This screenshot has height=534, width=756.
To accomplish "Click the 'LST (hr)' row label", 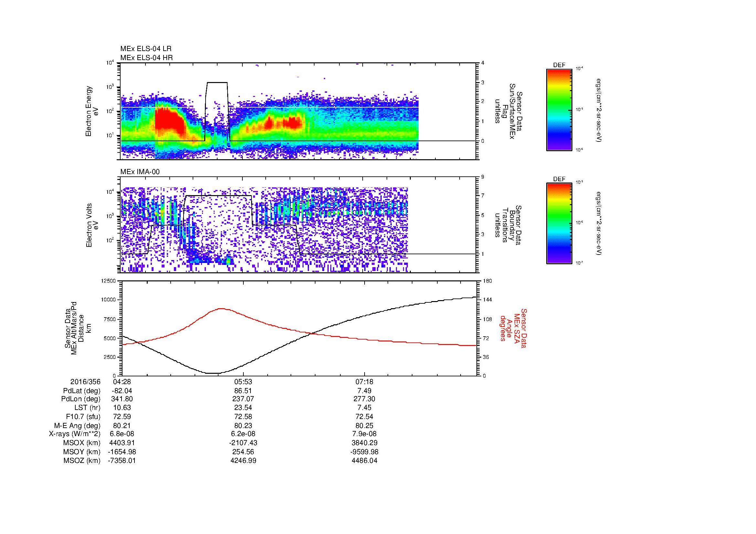I will click(x=87, y=408).
